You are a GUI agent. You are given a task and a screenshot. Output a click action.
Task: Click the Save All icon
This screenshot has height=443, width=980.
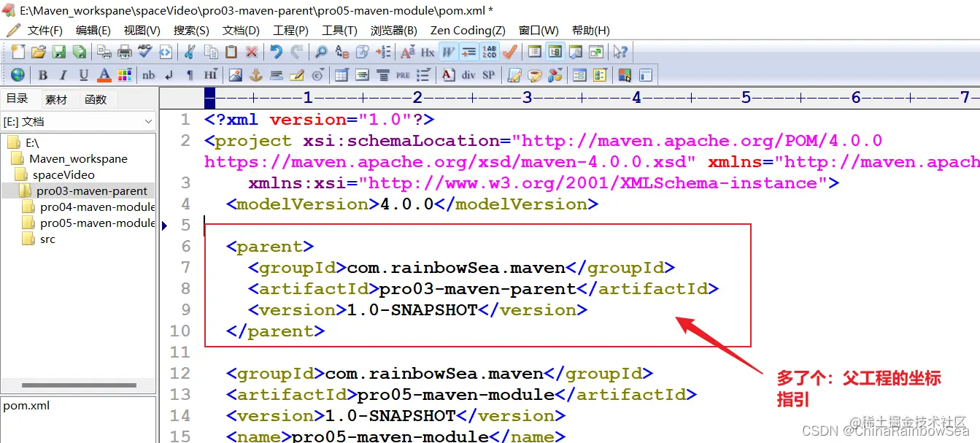click(79, 52)
